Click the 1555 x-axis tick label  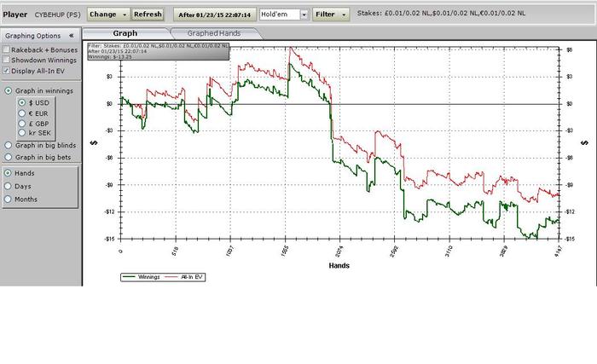(284, 251)
